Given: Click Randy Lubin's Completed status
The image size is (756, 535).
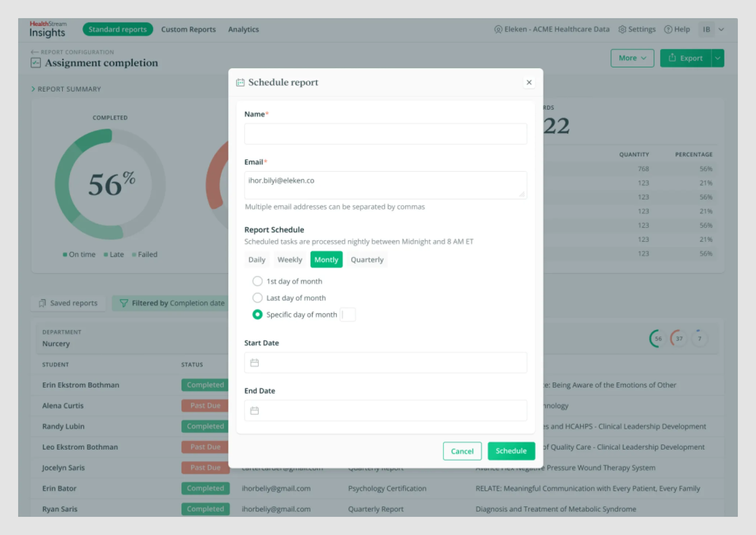Looking at the screenshot, I should point(205,426).
